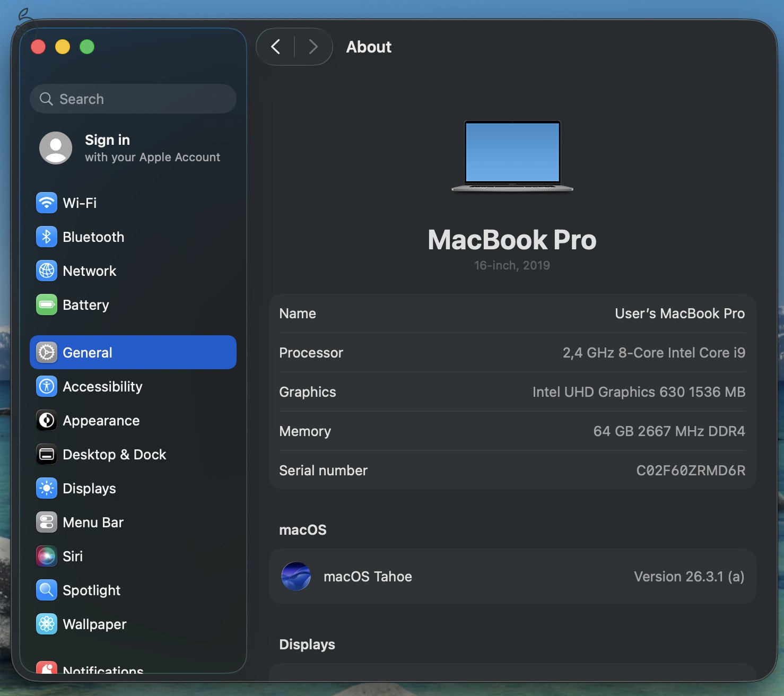This screenshot has height=696, width=784.
Task: Open Desktop & Dock icon
Action: (47, 454)
